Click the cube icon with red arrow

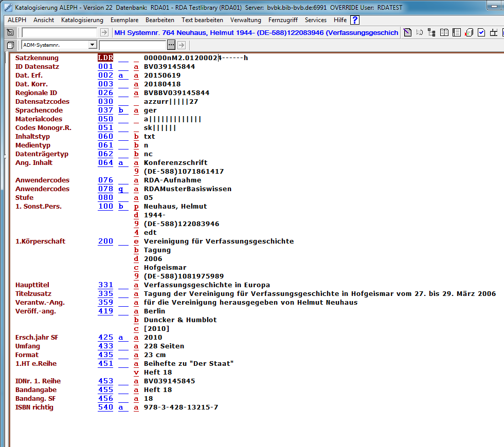[x=469, y=33]
